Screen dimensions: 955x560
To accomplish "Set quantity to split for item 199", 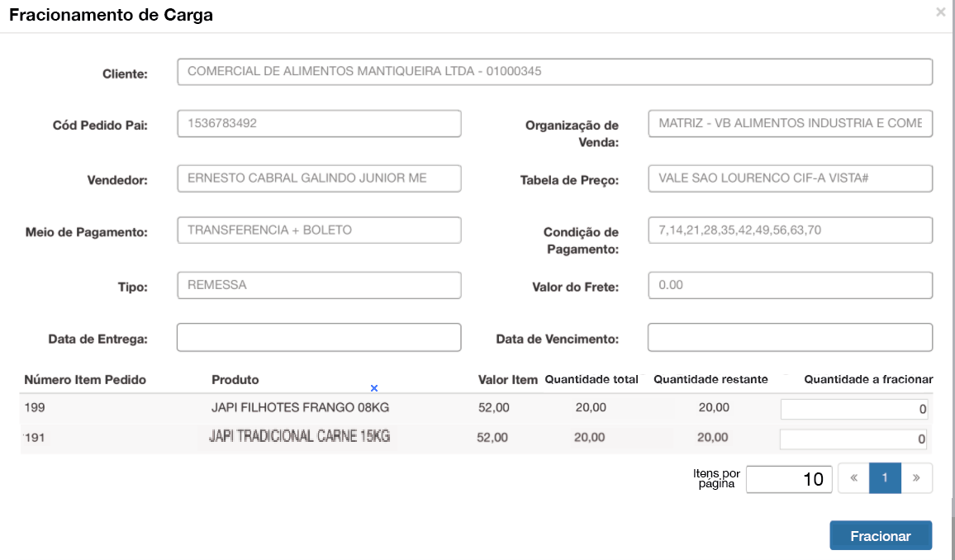I will coord(854,409).
